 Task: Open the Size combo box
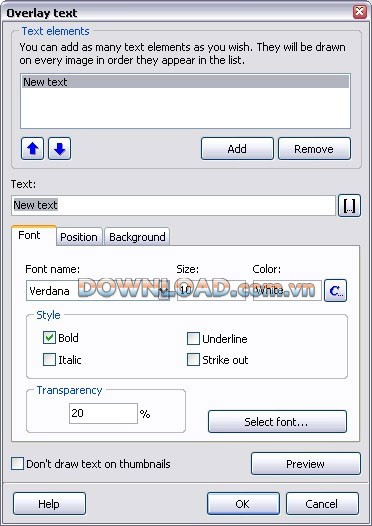(211, 291)
